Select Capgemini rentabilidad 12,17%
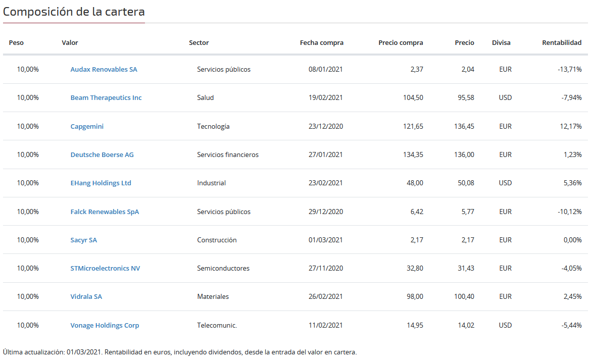Viewport: 592px width, 364px height. 571,126
